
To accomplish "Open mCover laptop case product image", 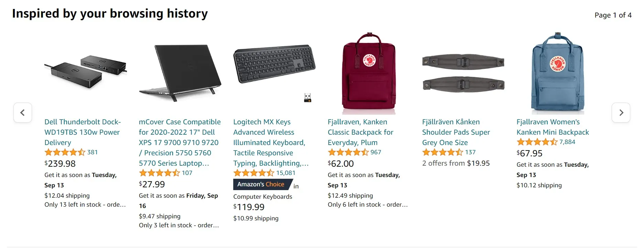I will tap(180, 72).
